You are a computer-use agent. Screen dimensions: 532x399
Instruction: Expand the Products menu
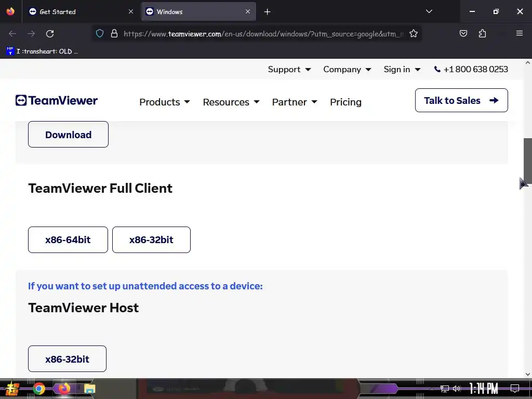165,102
